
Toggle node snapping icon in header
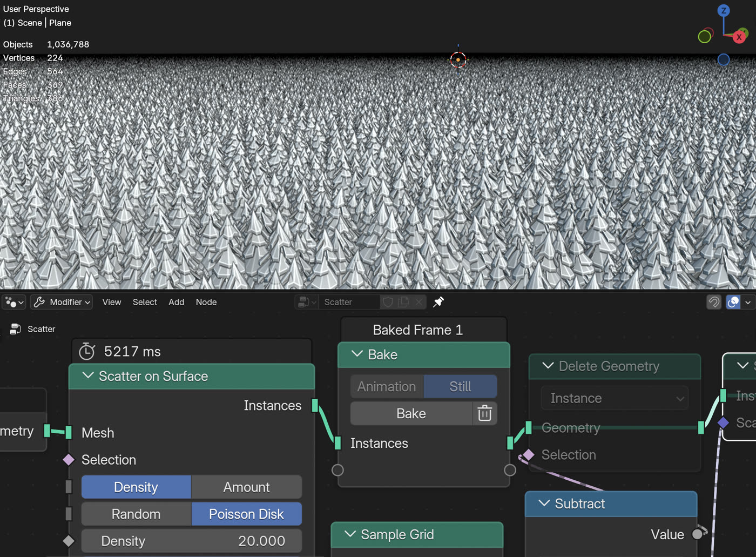tap(714, 302)
